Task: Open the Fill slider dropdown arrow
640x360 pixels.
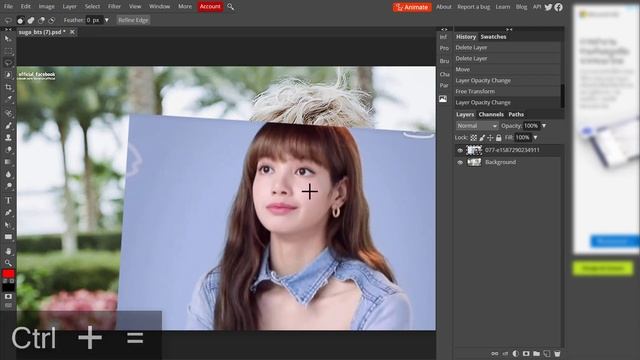Action: pos(535,138)
